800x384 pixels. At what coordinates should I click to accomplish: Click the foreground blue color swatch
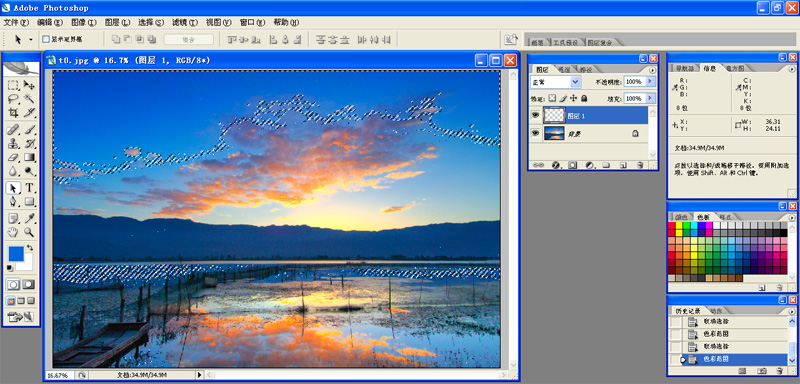click(16, 253)
